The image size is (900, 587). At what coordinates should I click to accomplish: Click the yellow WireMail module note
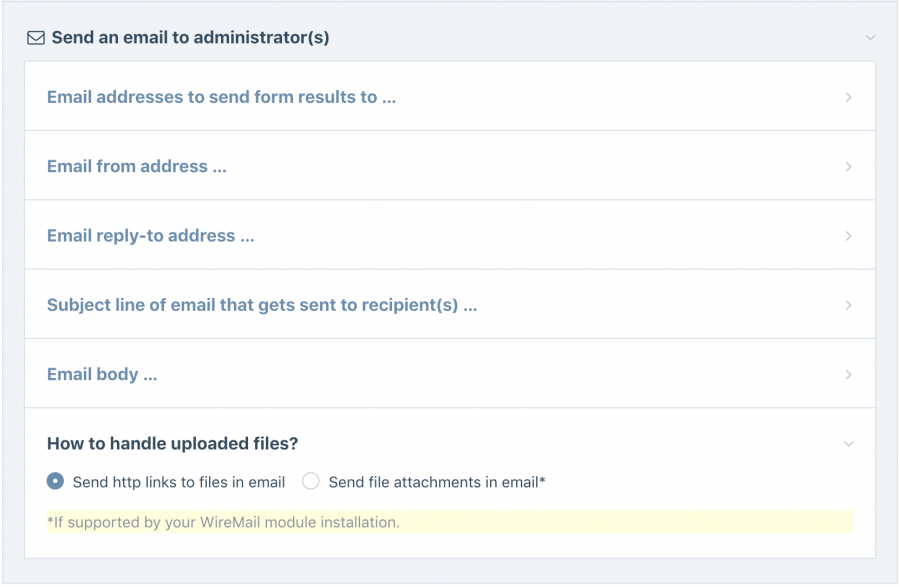click(x=450, y=522)
